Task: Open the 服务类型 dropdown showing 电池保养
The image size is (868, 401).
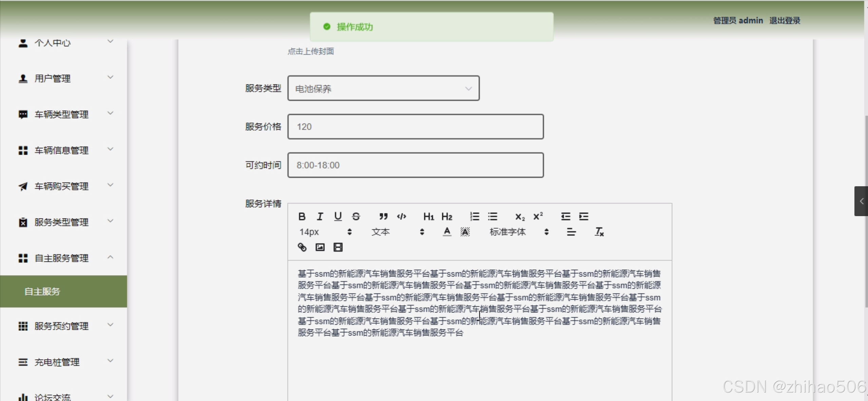Action: [x=383, y=89]
